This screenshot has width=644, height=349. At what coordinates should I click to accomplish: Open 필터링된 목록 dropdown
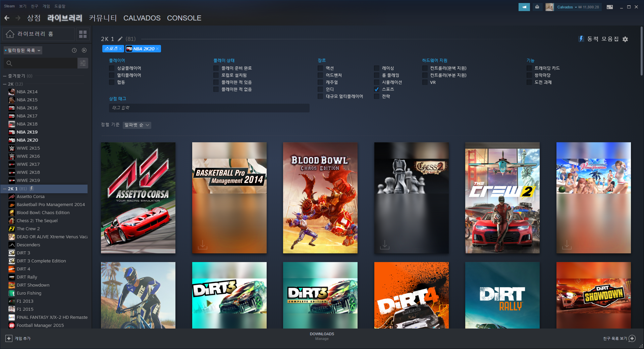coord(23,50)
